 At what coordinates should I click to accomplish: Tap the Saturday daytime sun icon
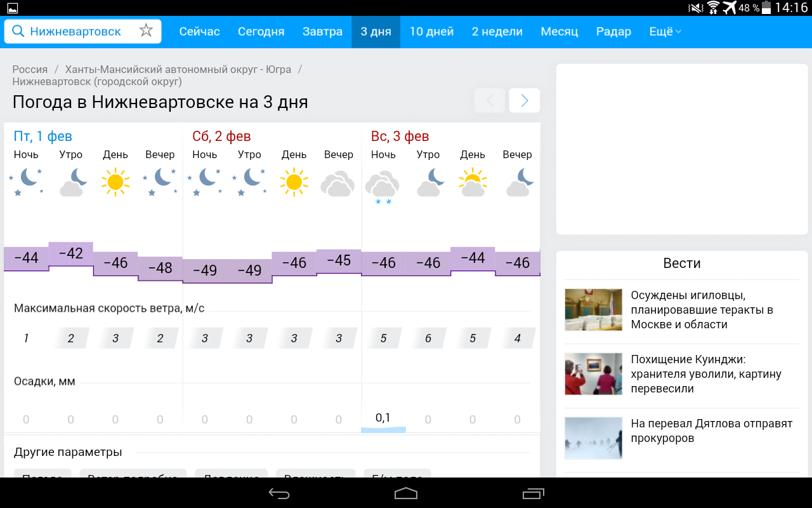pyautogui.click(x=294, y=182)
